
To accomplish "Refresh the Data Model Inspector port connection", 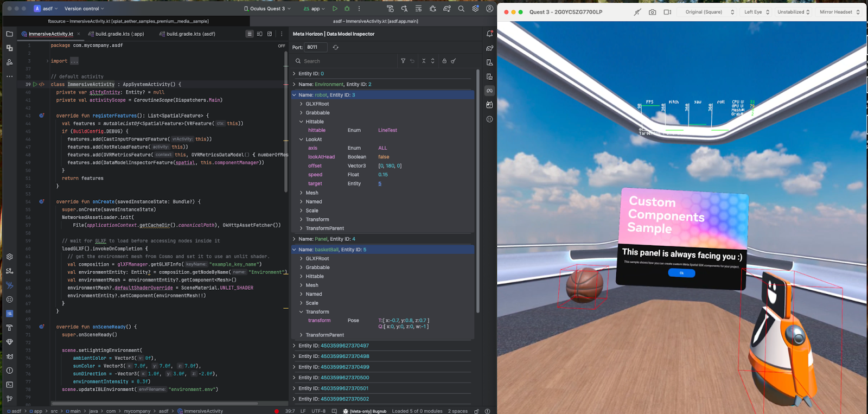I will click(336, 47).
